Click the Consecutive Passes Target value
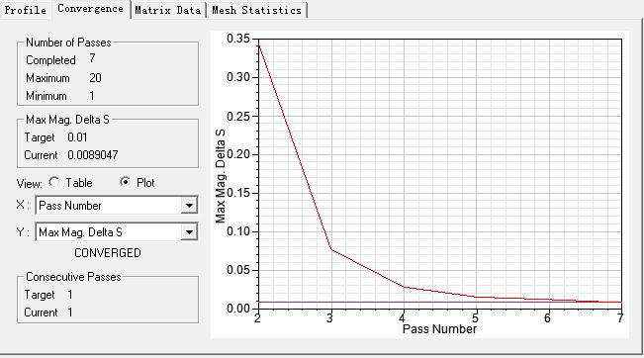The height and width of the screenshot is (358, 644). tap(70, 295)
